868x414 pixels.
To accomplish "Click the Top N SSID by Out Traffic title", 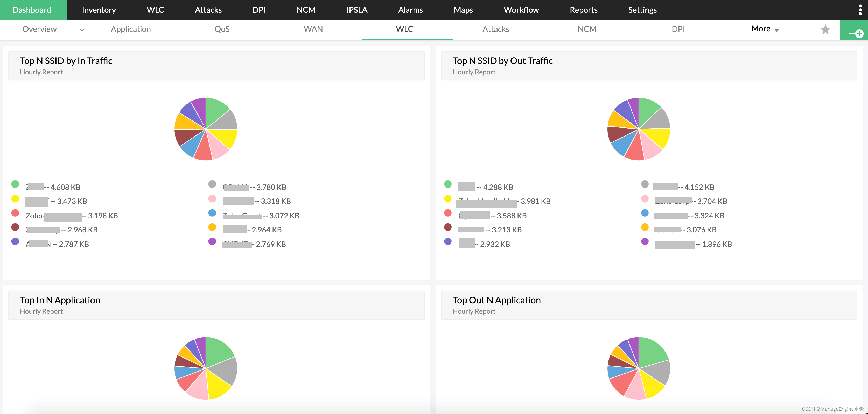I will point(502,61).
